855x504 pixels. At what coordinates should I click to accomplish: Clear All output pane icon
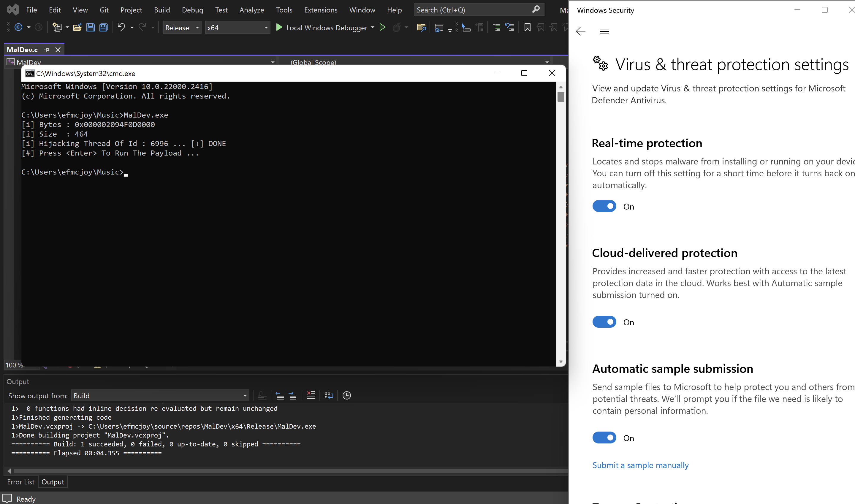pyautogui.click(x=311, y=395)
